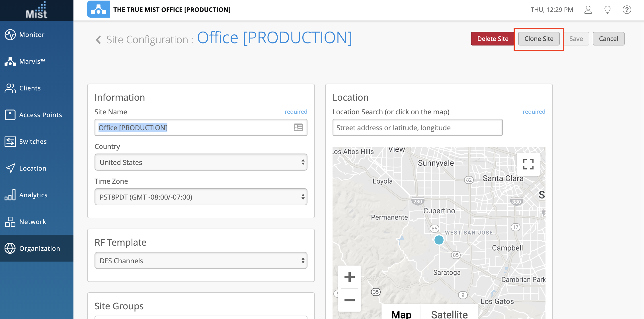This screenshot has height=319, width=644.
Task: Expand the RF Template DFS Channels dropdown
Action: (x=201, y=261)
